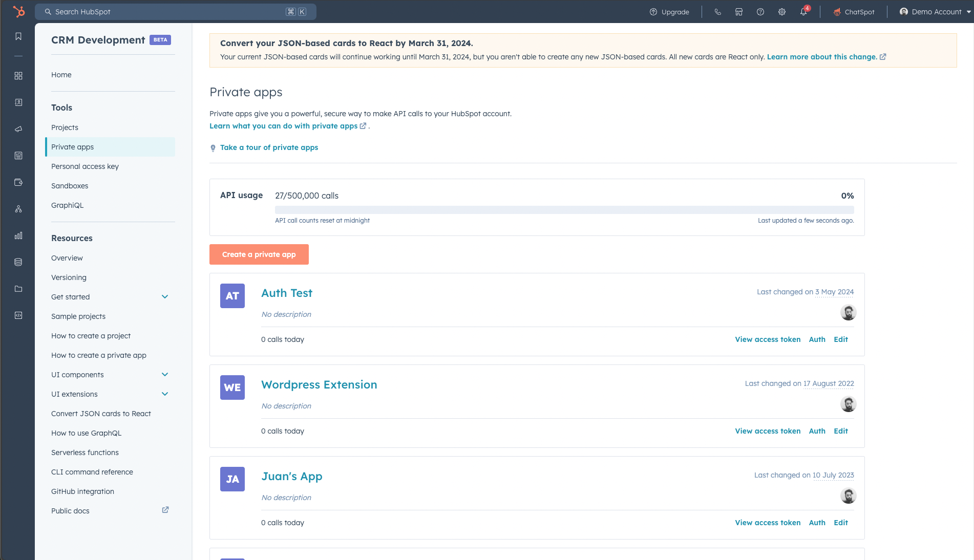The height and width of the screenshot is (560, 974).
Task: Open the reporting bar chart icon
Action: pyautogui.click(x=18, y=235)
